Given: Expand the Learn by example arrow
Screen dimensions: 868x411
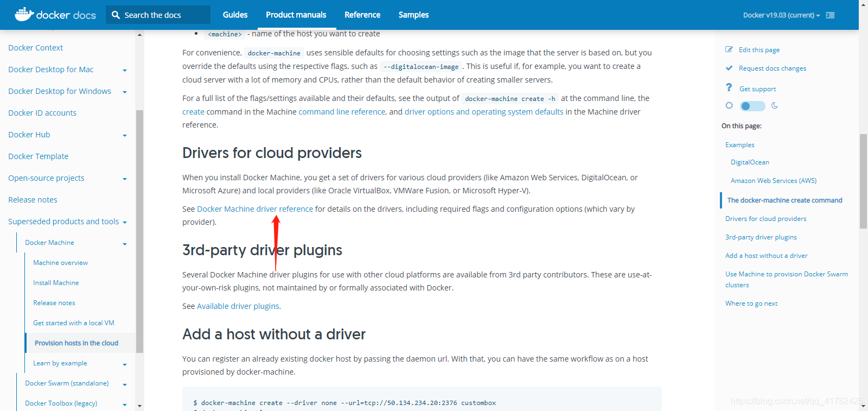Looking at the screenshot, I should (x=125, y=364).
